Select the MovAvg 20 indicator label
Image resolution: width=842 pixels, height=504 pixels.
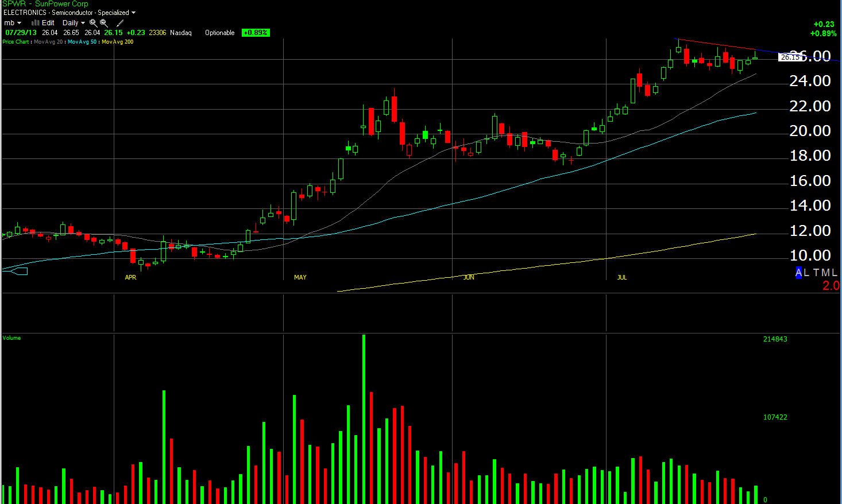coord(48,42)
